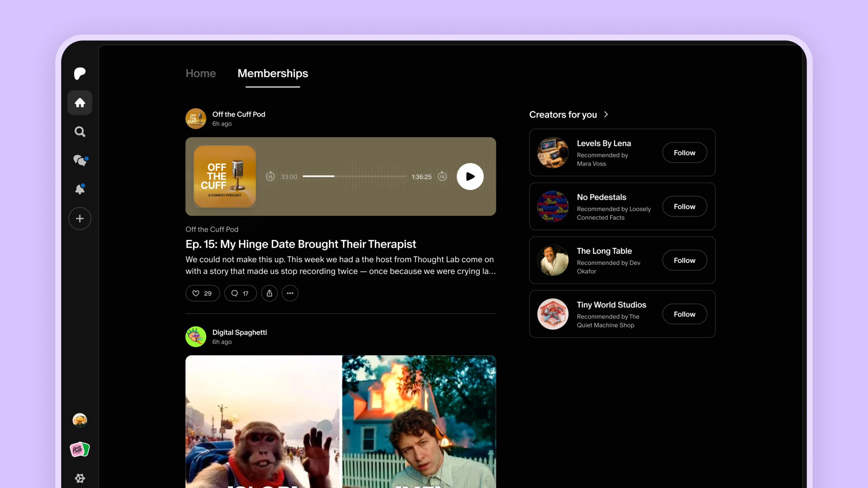Open the Off the Cuff Pod post avatar
Image resolution: width=868 pixels, height=488 pixels.
point(196,119)
